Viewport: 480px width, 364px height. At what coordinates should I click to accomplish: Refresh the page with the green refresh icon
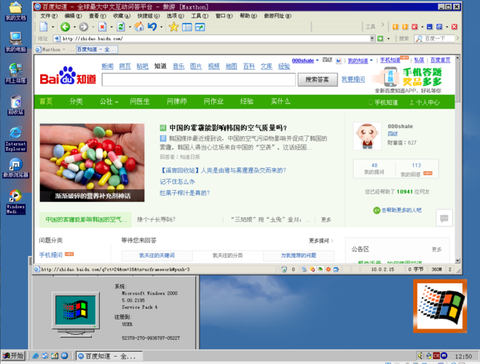[121, 27]
